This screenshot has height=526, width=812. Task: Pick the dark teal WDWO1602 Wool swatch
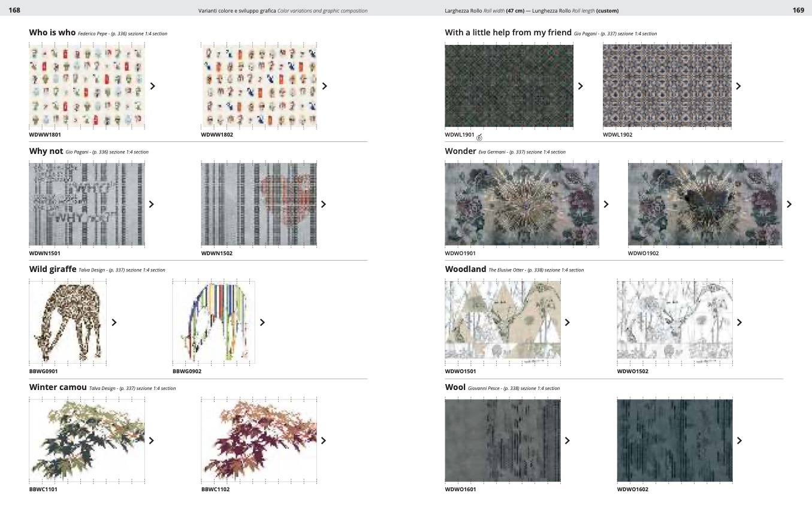(675, 440)
